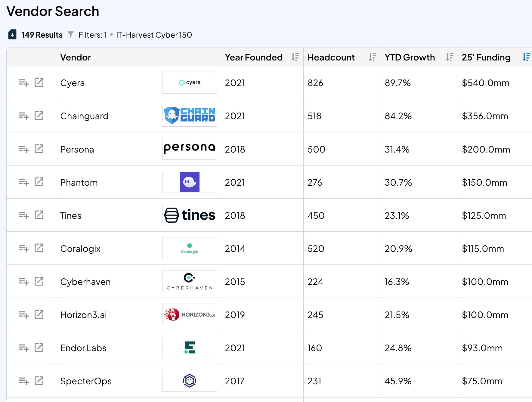Select the Coralogix vendor name
Screen dimensions: 532x402
click(80, 249)
